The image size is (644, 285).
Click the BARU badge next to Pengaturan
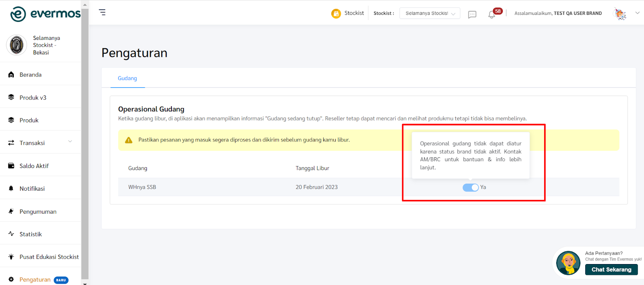pos(61,280)
